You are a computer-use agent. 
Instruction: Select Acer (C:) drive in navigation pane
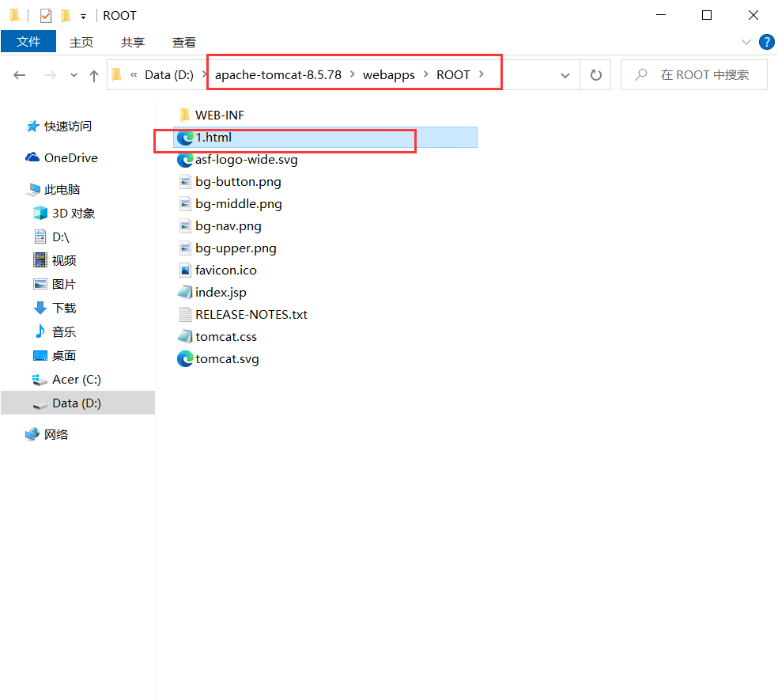(x=77, y=380)
